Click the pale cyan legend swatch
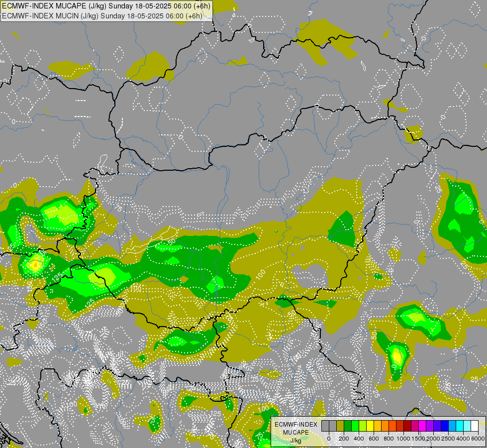487x448 pixels. 467,426
